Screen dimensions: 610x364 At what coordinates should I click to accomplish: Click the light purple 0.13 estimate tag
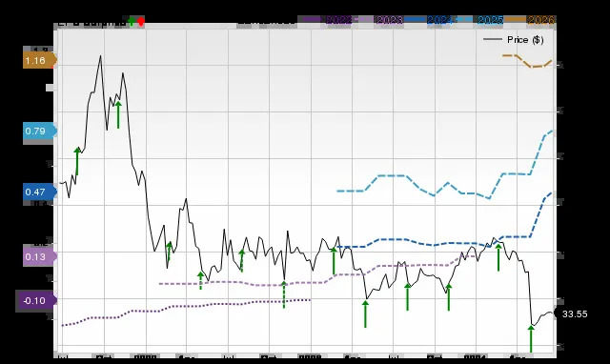tap(39, 256)
